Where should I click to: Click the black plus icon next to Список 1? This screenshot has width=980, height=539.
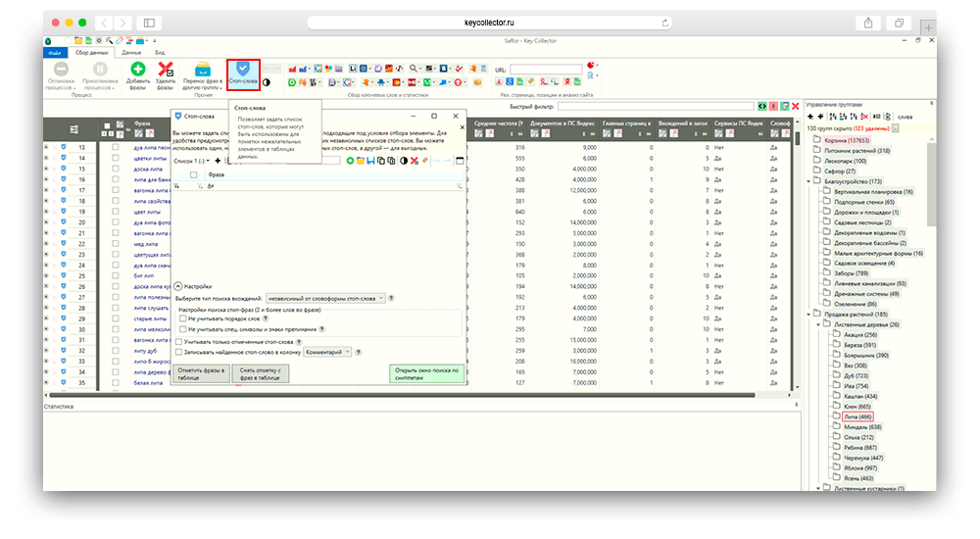[218, 161]
